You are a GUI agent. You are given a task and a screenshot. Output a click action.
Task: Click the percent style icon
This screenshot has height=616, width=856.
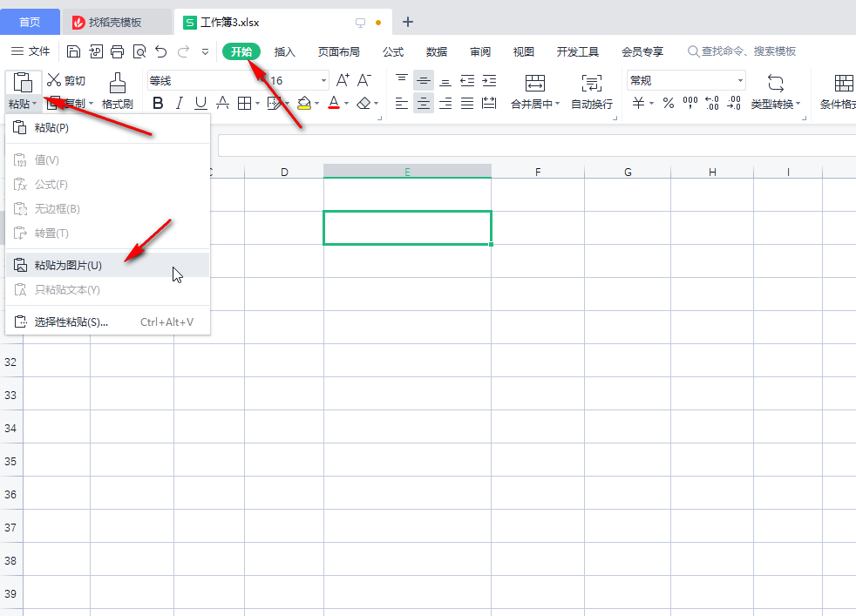[x=669, y=104]
